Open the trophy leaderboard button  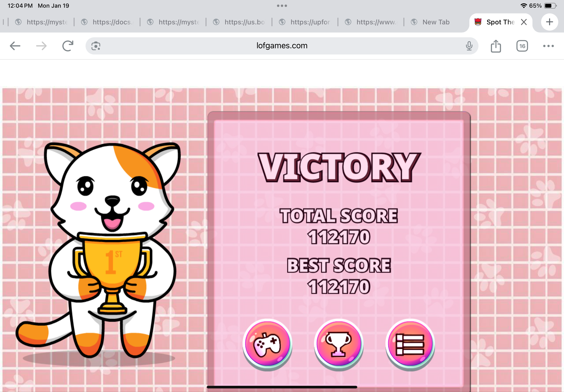pos(339,344)
